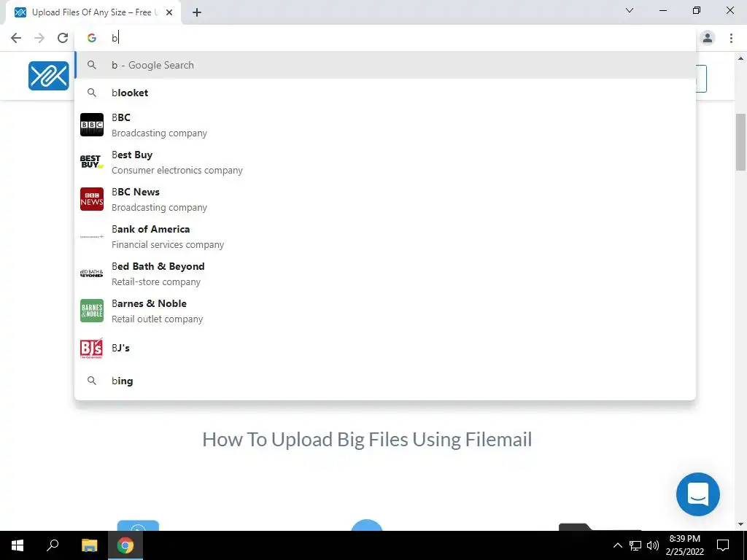Open Windows taskbar search
The height and width of the screenshot is (560, 747).
coord(53,545)
